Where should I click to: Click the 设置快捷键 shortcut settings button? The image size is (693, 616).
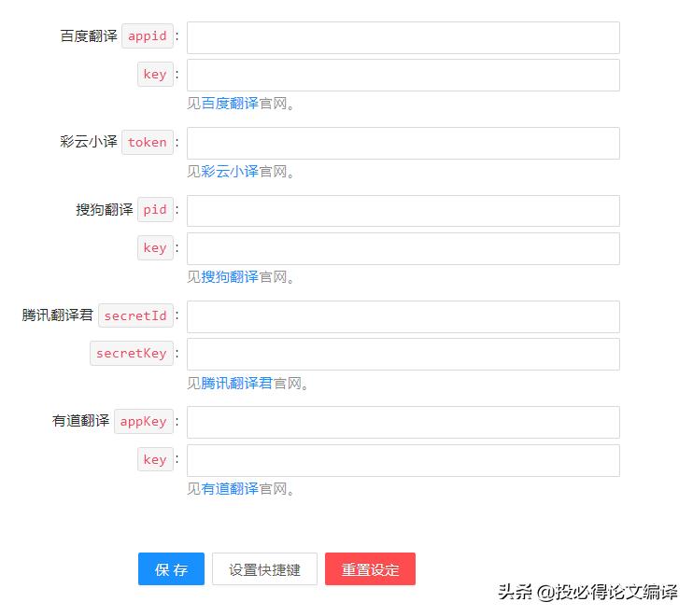coord(264,568)
